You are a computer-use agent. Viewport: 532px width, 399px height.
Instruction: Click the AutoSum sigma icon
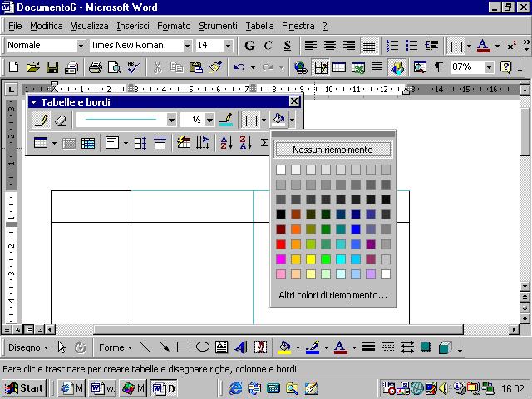[264, 143]
